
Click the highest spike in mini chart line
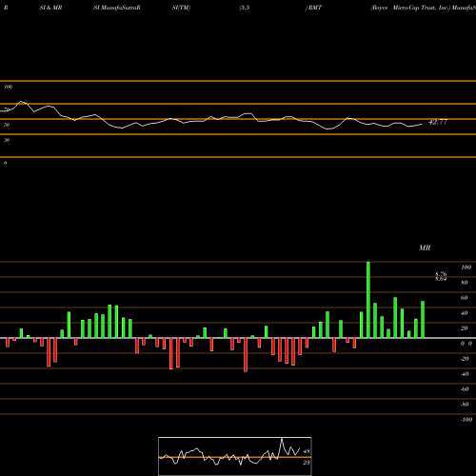[x=282, y=439]
